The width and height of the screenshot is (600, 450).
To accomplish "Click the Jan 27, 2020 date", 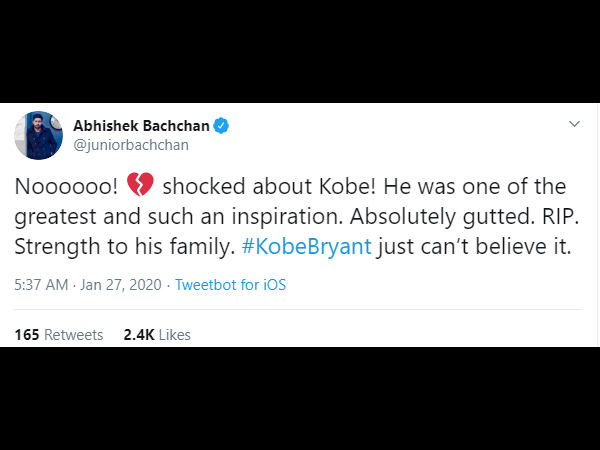I will pos(121,285).
